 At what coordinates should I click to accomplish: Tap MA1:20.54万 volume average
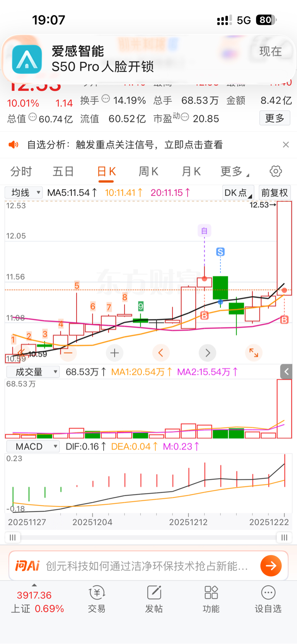point(142,372)
